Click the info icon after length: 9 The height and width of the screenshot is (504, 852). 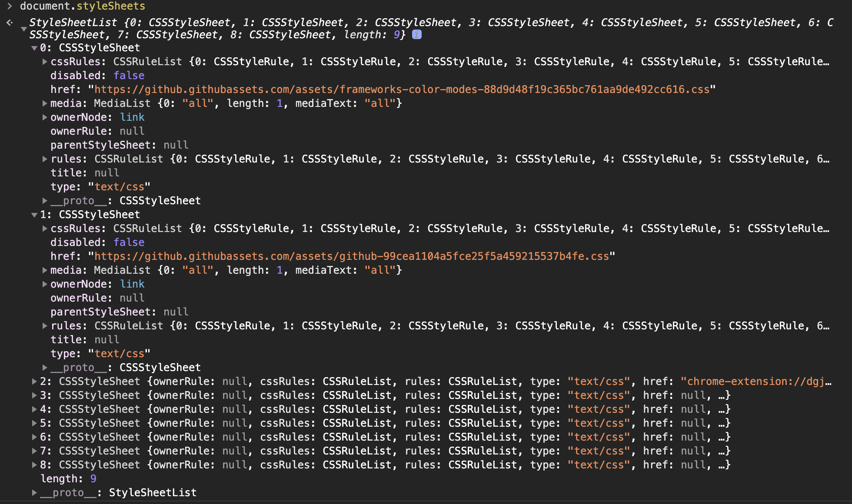[x=416, y=34]
